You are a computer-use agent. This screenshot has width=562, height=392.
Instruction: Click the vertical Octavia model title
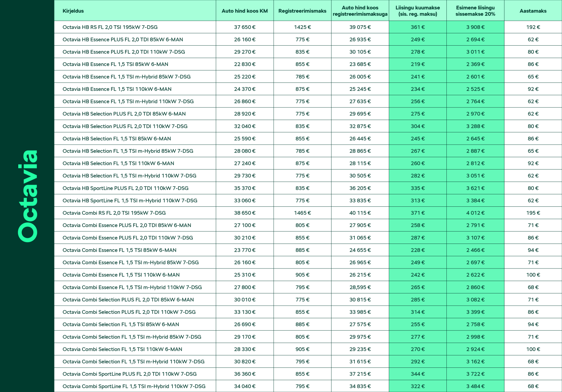pyautogui.click(x=27, y=196)
